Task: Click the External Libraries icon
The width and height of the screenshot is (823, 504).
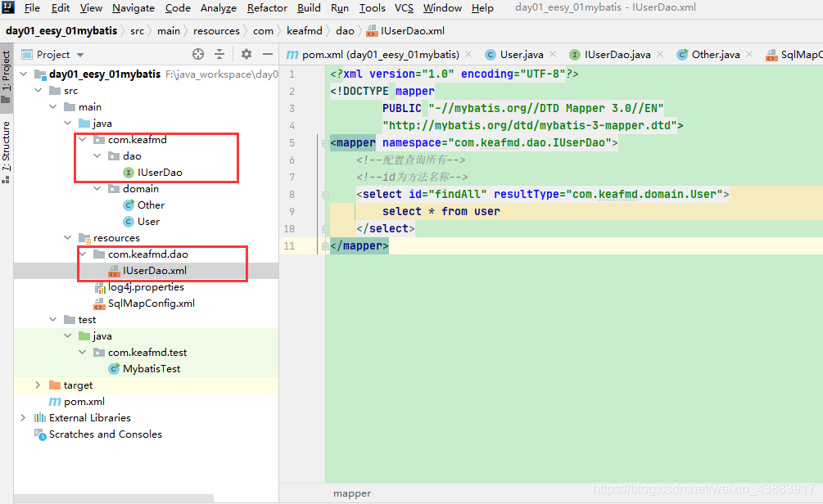Action: pyautogui.click(x=40, y=418)
